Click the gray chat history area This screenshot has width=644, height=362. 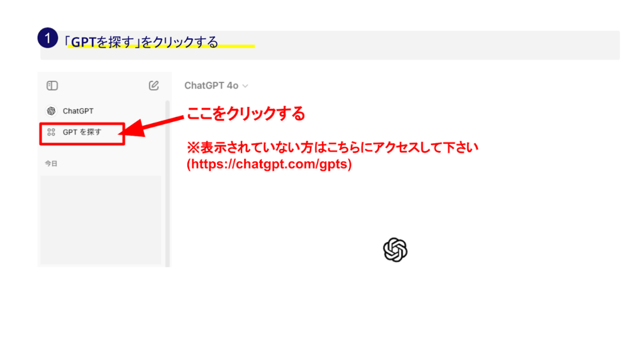pos(101,220)
